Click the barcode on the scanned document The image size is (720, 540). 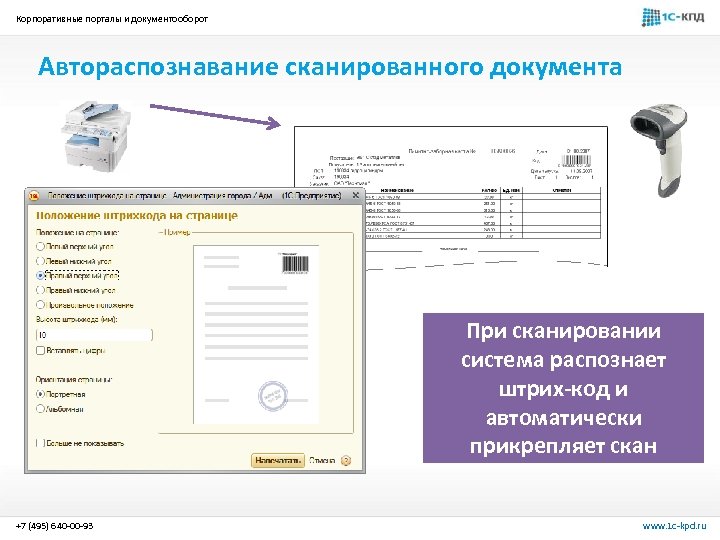[576, 161]
